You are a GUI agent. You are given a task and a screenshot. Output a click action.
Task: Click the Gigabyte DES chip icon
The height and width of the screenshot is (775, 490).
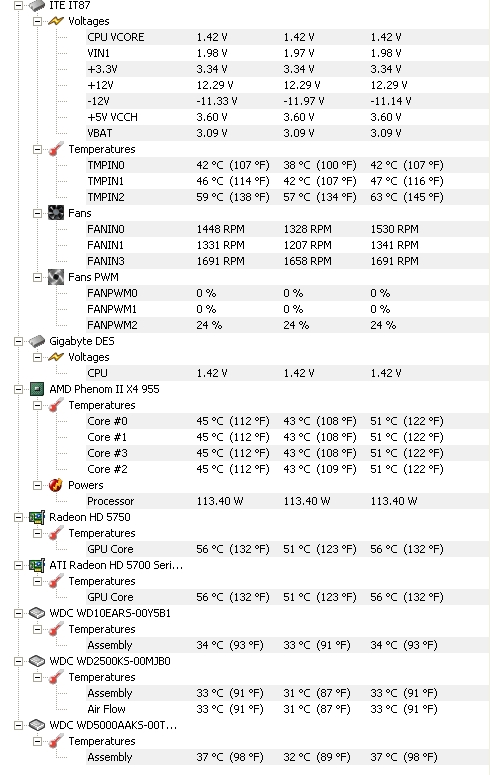point(37,342)
